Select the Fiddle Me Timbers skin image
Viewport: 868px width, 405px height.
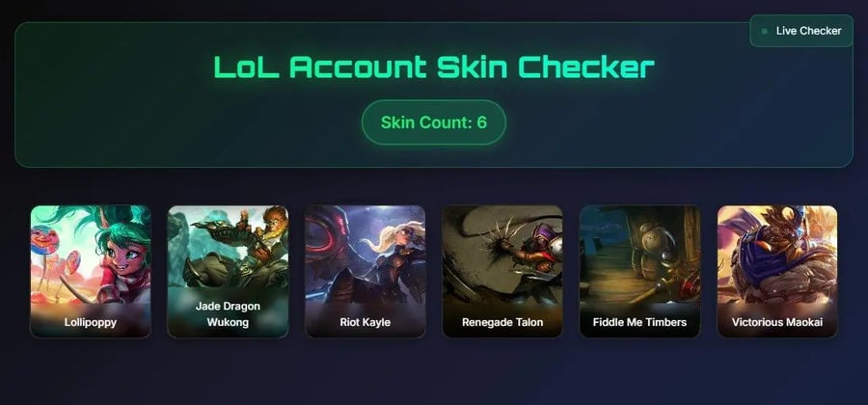coord(639,271)
